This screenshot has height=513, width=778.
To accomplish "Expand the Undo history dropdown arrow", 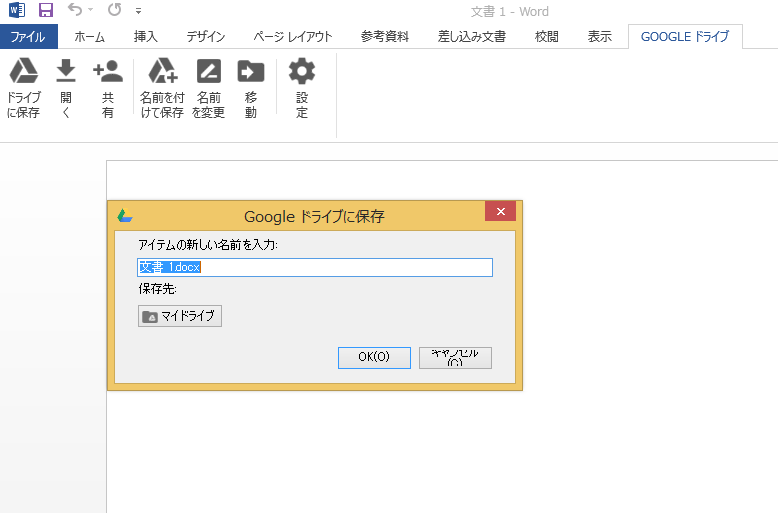I will point(90,10).
